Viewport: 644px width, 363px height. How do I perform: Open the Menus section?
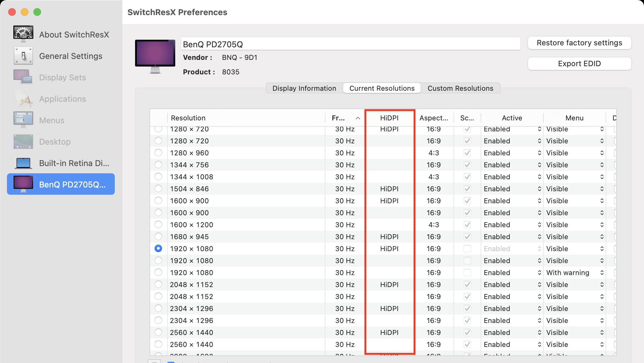[51, 120]
